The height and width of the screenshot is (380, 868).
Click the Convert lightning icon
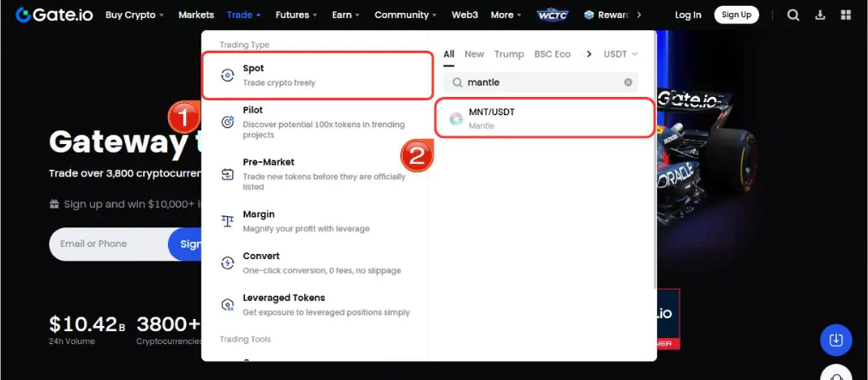(228, 263)
